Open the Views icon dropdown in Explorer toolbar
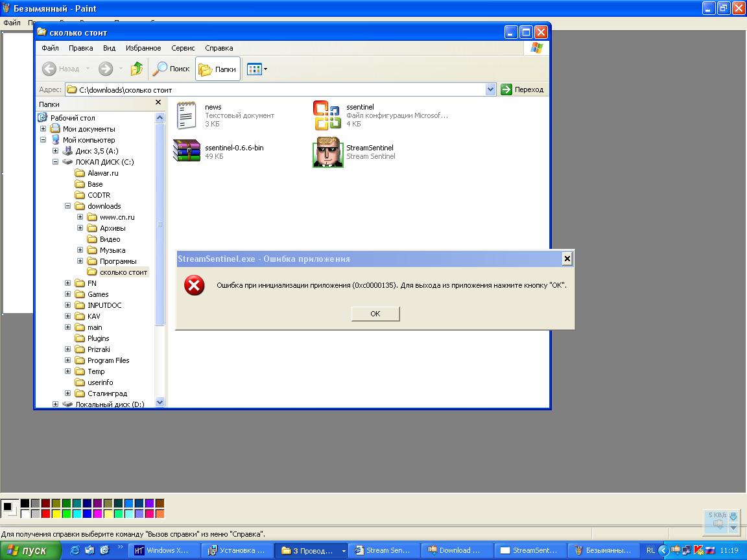The width and height of the screenshot is (747, 560). [x=257, y=69]
